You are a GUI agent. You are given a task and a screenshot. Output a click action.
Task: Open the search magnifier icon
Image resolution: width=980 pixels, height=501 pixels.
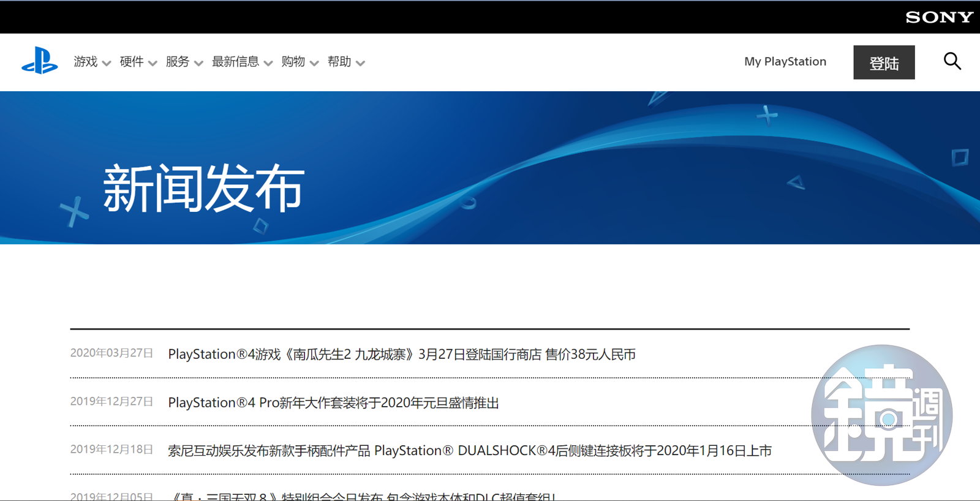[x=952, y=61]
